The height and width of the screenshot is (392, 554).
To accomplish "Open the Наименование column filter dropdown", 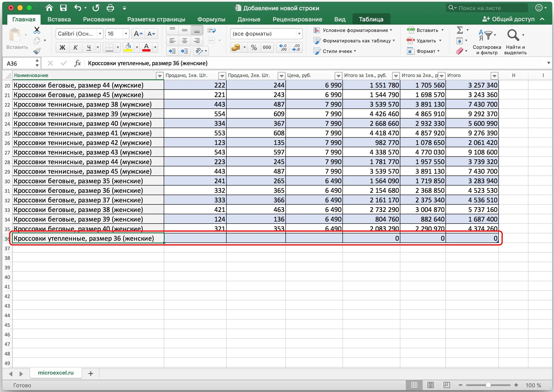I will (x=160, y=76).
